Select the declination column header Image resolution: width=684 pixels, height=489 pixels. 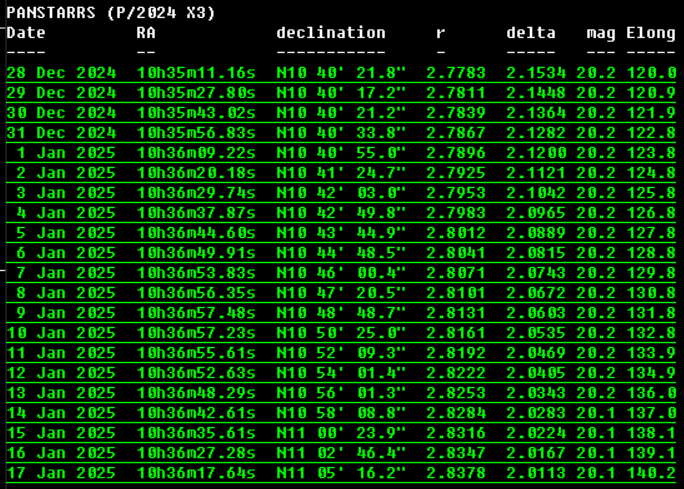click(331, 33)
